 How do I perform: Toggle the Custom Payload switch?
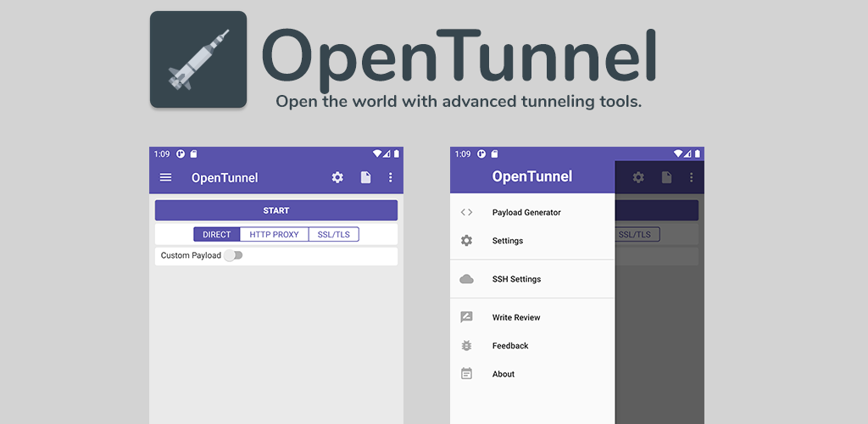coord(233,255)
